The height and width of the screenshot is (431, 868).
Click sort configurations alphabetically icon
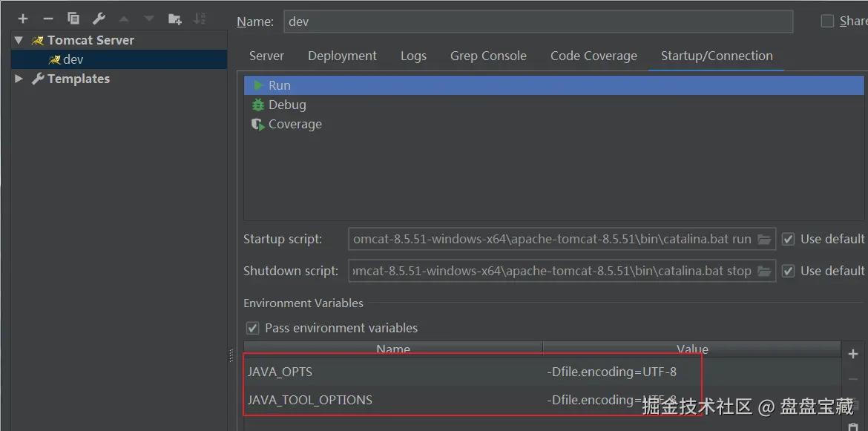200,19
